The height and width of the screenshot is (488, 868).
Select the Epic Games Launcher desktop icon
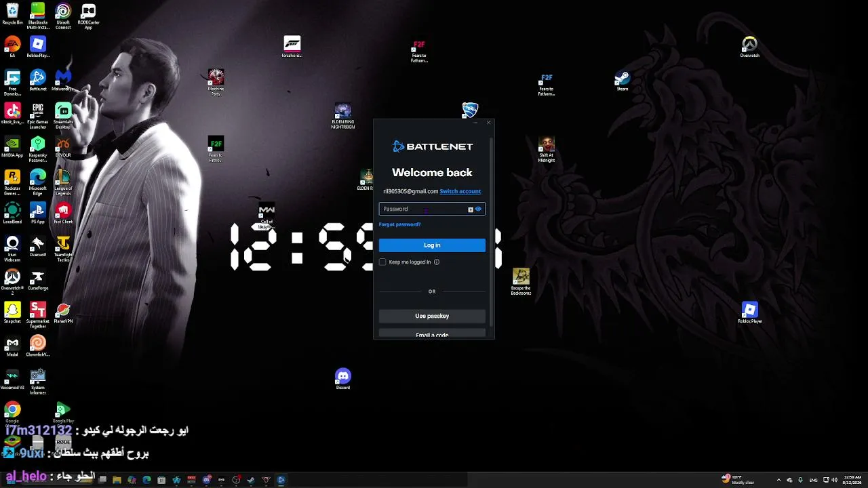click(x=38, y=115)
